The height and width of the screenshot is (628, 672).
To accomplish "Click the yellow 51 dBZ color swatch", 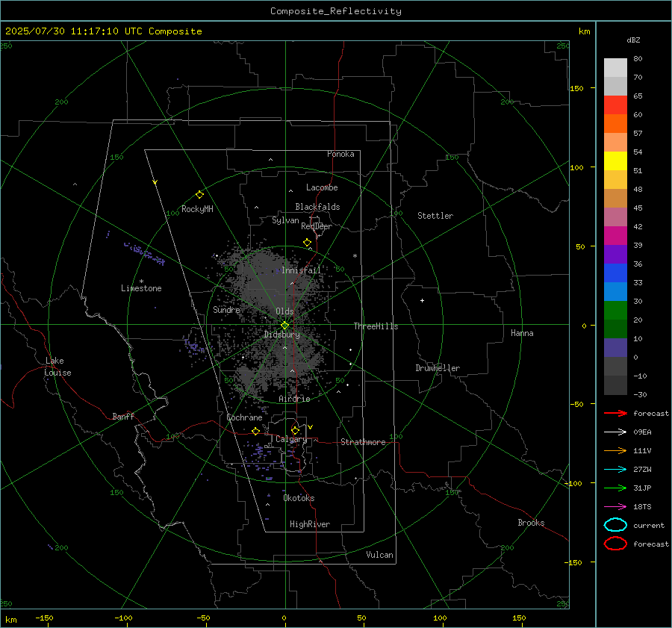I will [615, 161].
